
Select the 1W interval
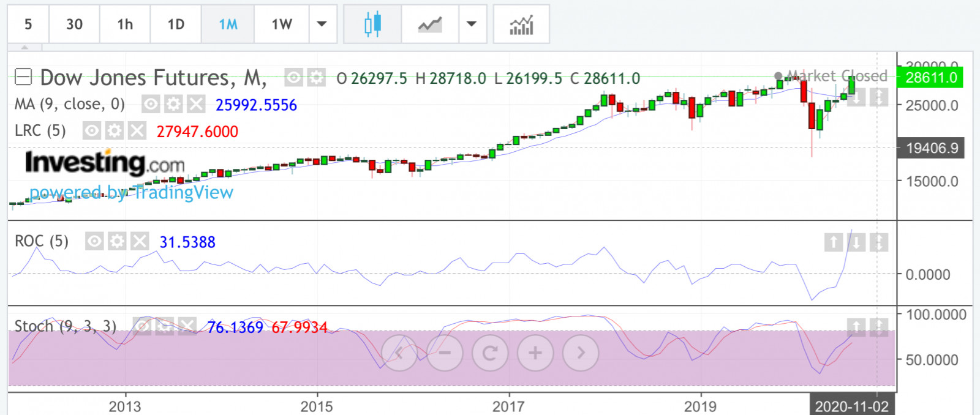point(282,24)
